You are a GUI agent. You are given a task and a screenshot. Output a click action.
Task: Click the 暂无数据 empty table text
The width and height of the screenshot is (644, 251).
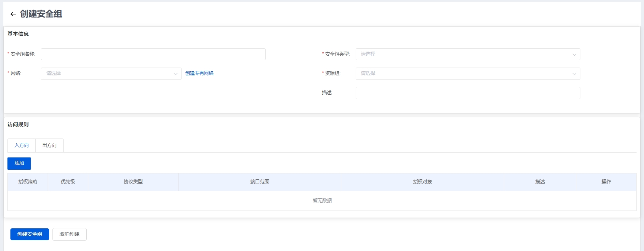click(322, 201)
